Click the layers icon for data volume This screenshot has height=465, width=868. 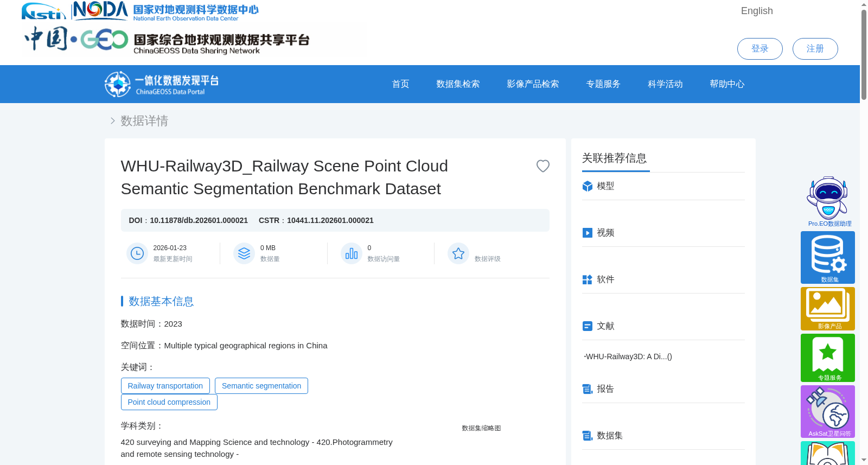244,253
